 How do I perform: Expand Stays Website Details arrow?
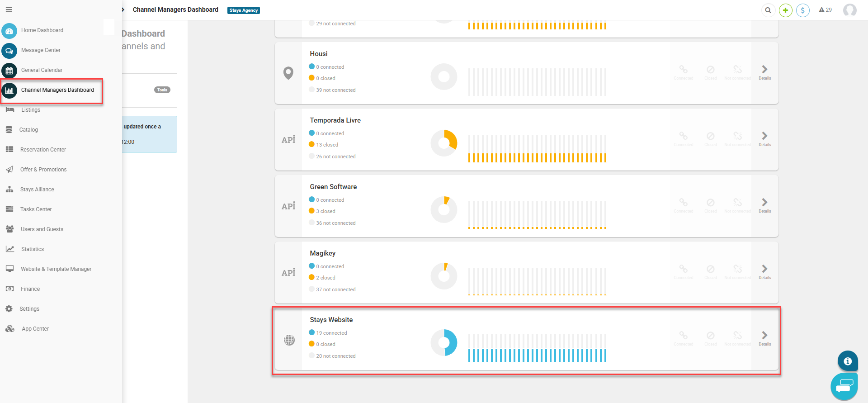point(765,338)
